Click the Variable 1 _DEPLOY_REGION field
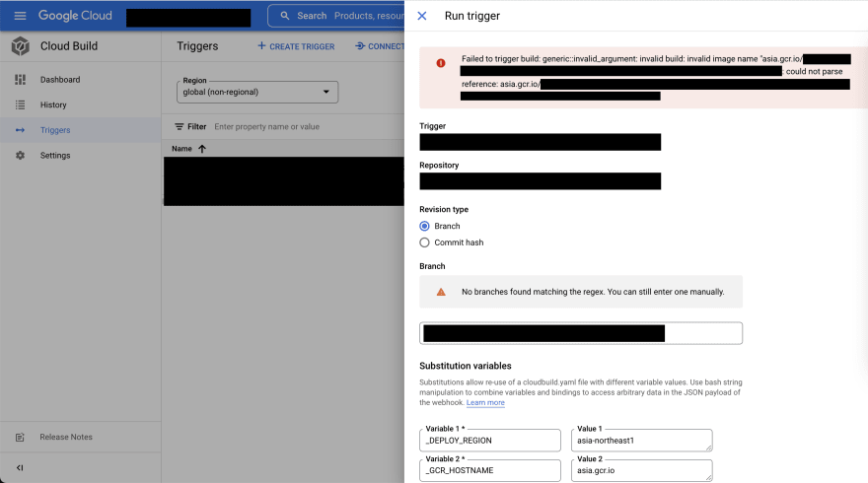868x483 pixels. [x=490, y=441]
